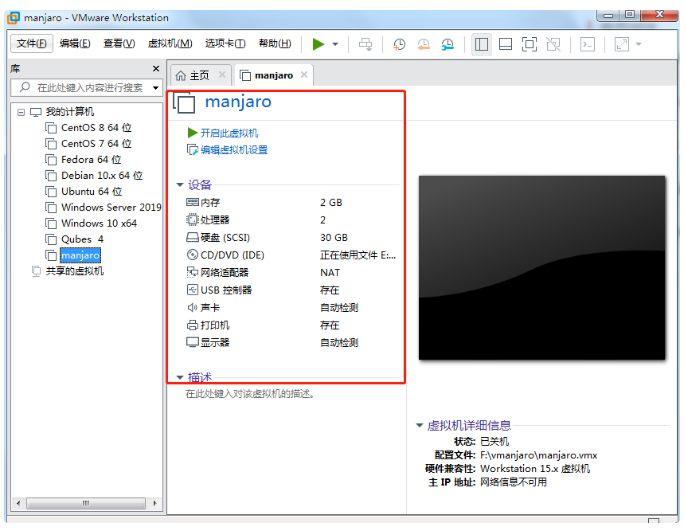Click the green power on toolbar button
The width and height of the screenshot is (686, 532).
(318, 44)
